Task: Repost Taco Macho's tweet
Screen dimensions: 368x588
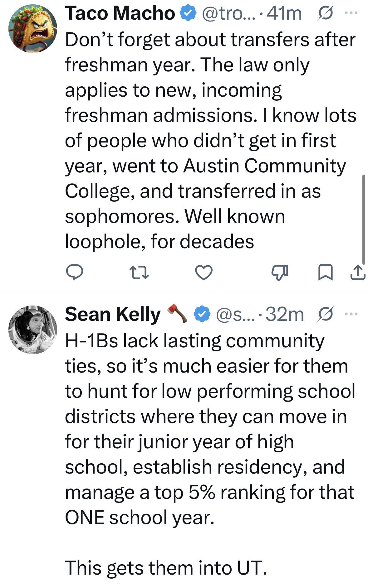Action: 139,272
